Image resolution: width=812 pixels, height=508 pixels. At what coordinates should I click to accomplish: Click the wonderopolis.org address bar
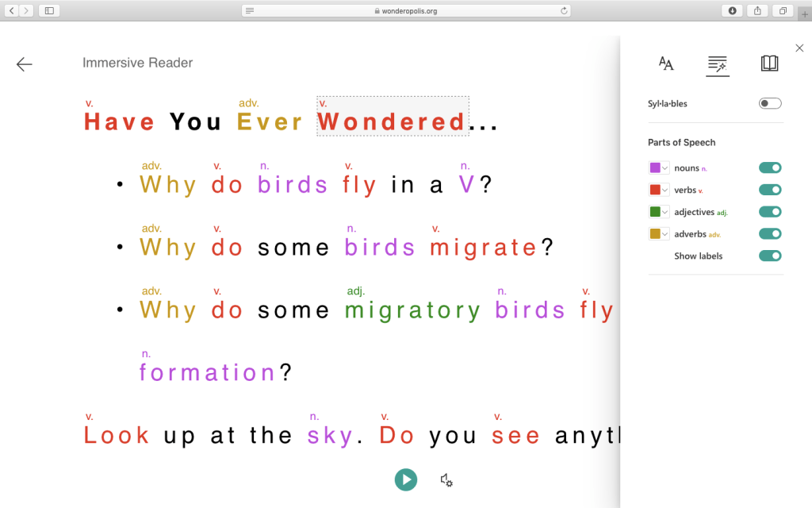click(406, 10)
